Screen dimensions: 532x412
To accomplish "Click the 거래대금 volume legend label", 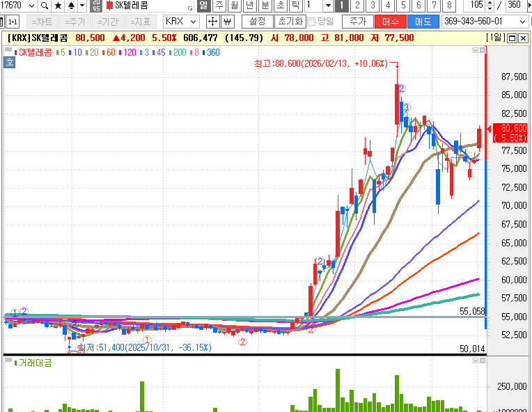I will 36,363.
